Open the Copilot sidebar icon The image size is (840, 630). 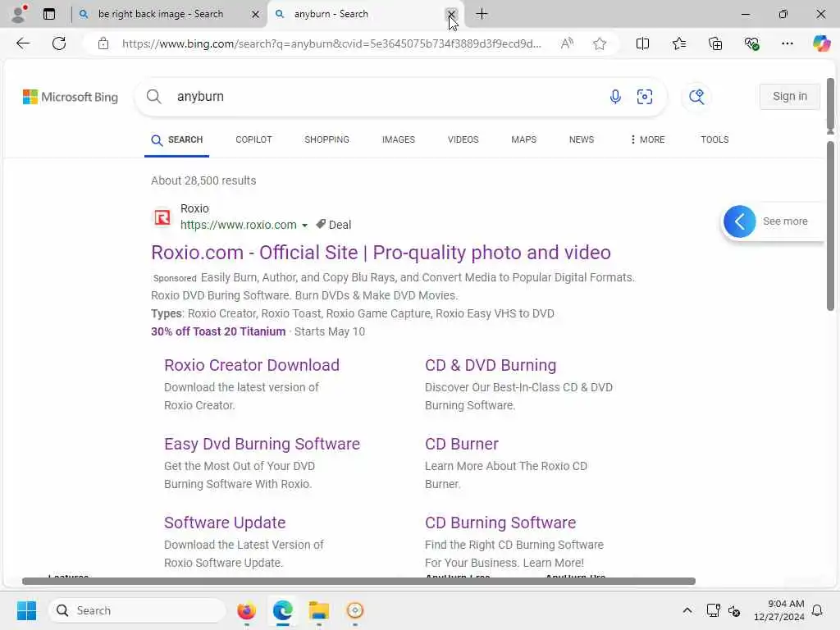[821, 43]
